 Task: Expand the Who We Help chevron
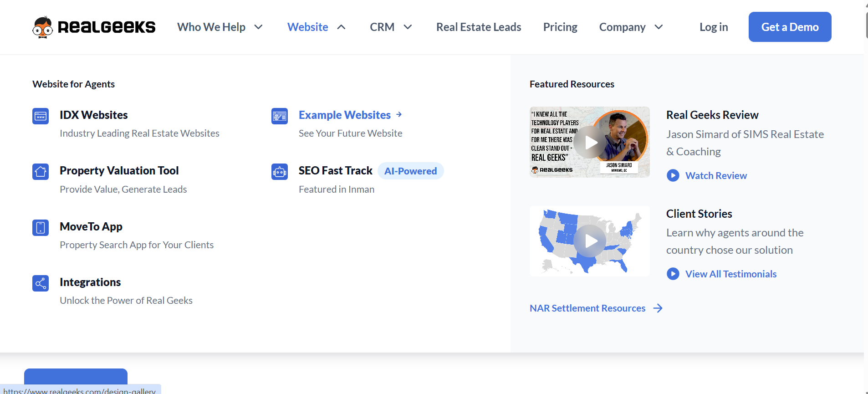(258, 27)
